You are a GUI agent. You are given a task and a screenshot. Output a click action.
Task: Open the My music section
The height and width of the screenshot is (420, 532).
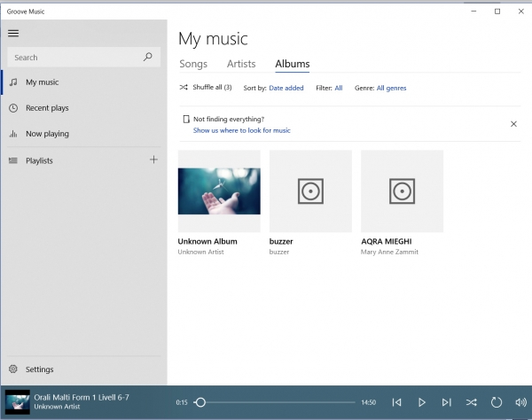coord(84,82)
